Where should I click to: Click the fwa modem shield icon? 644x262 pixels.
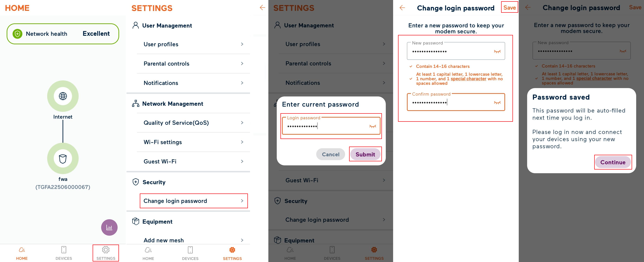(63, 159)
